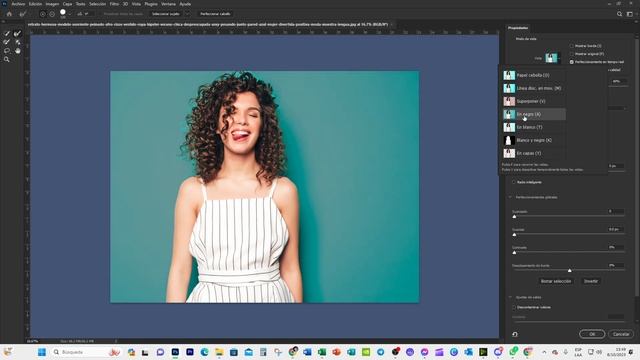Select the Refine Edge Brush tool
Image resolution: width=640 pixels, height=360 pixels.
pos(17,33)
